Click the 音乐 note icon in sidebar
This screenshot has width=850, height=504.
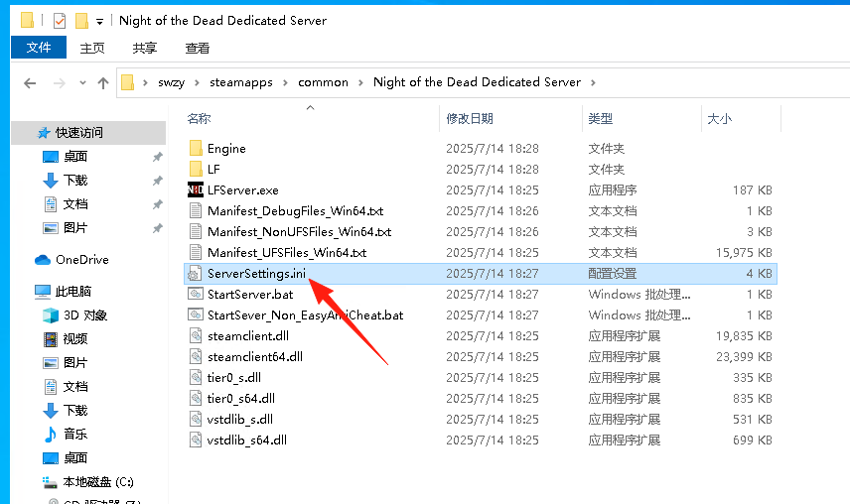pos(50,435)
